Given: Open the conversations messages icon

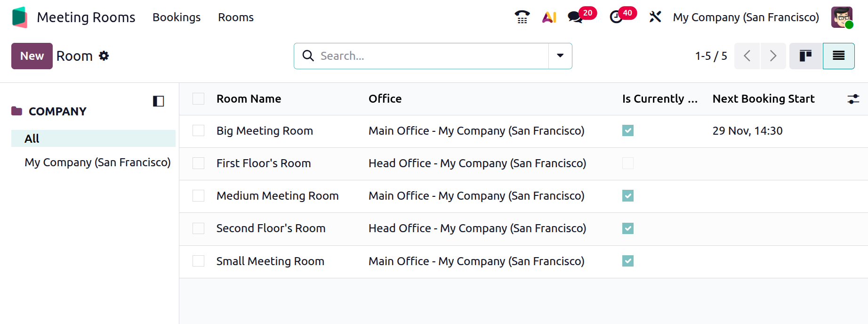Looking at the screenshot, I should coord(575,17).
